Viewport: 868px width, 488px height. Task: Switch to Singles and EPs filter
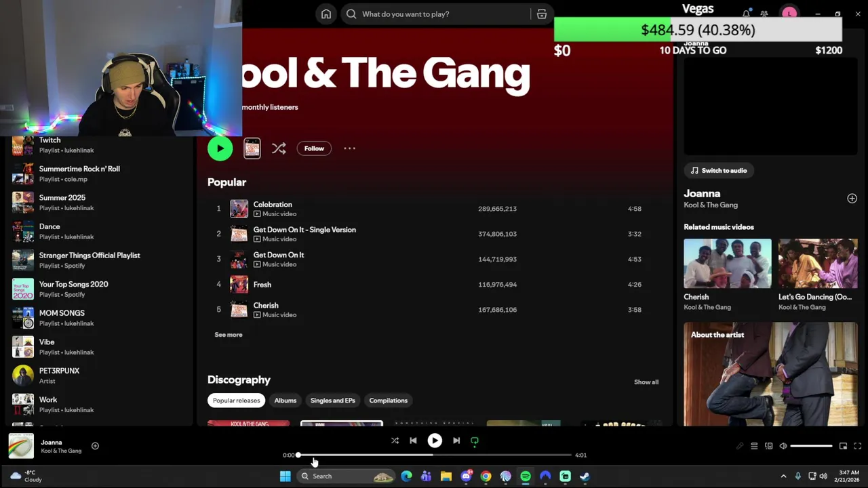[x=332, y=401]
